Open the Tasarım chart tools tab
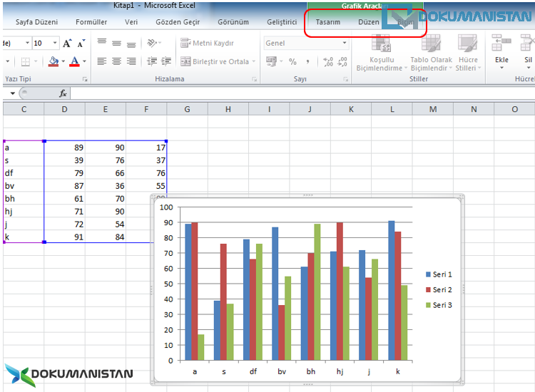The width and height of the screenshot is (535, 392). point(327,22)
